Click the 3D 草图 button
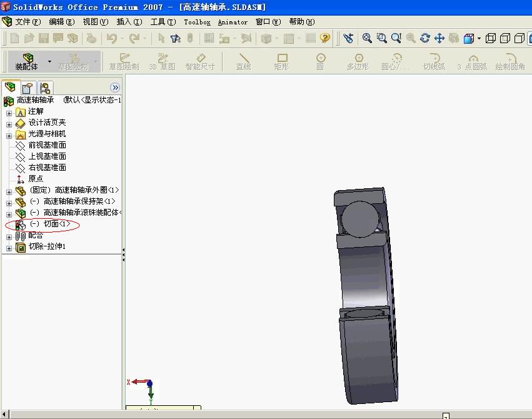Viewport: 532px width, 419px height. click(162, 61)
